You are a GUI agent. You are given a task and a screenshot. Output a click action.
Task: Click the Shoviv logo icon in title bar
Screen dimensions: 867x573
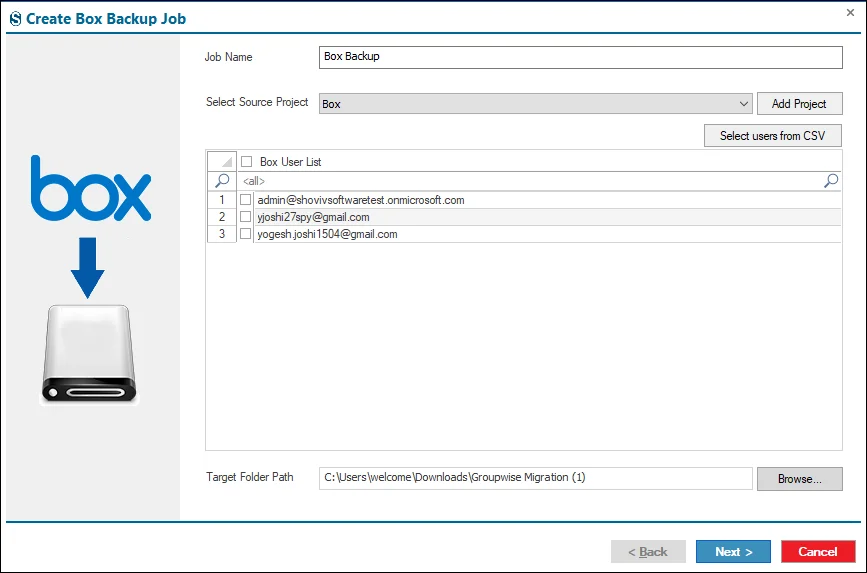(x=15, y=18)
